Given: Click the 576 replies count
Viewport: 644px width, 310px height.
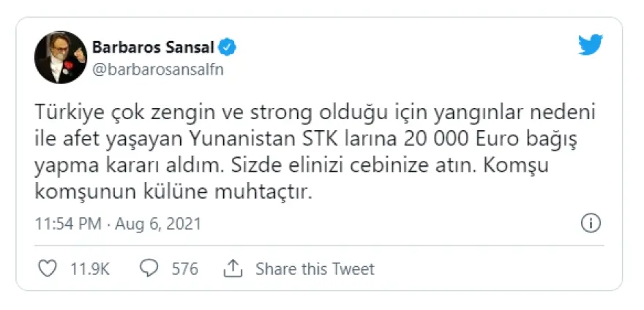Looking at the screenshot, I should click(x=185, y=269).
